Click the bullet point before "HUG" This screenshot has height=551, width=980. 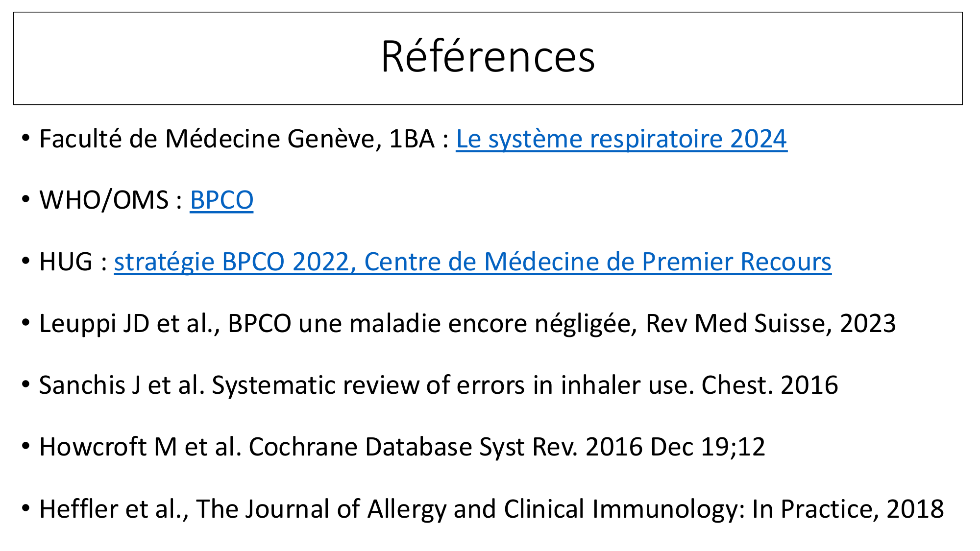click(x=26, y=262)
